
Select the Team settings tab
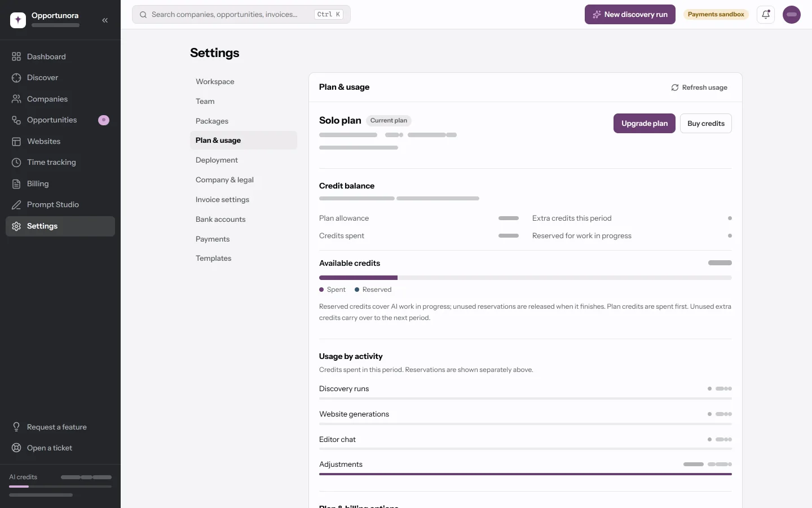[x=244, y=101]
